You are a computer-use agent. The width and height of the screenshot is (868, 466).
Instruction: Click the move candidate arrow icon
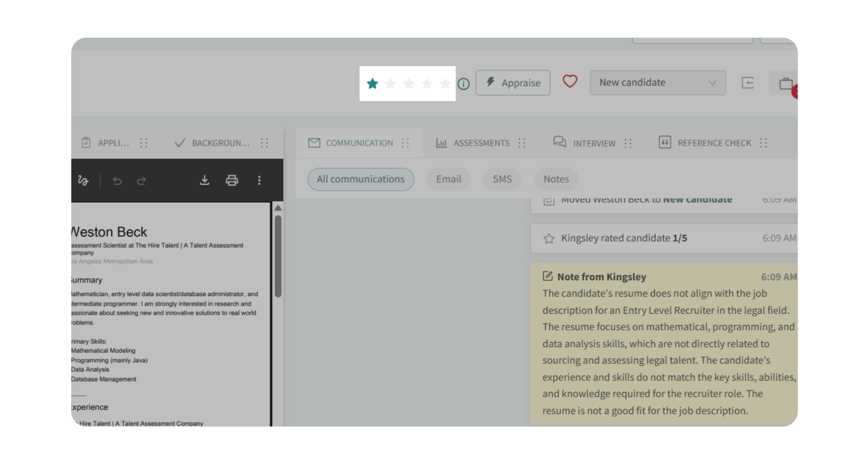pyautogui.click(x=748, y=83)
